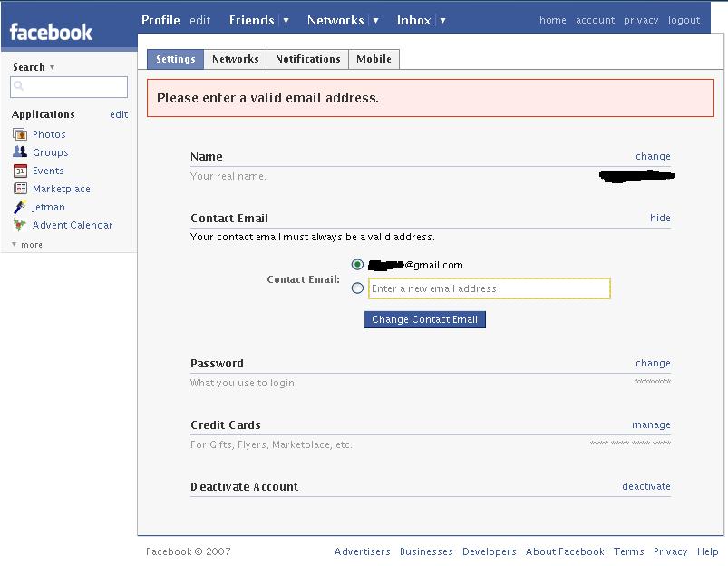Image resolution: width=728 pixels, height=566 pixels.
Task: Open Networks in the top navigation
Action: point(335,21)
